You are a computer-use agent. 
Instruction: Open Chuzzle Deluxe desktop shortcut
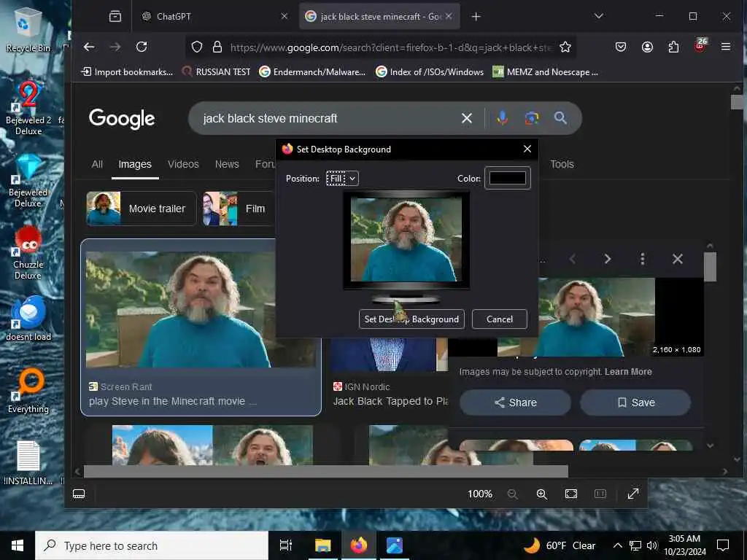(28, 253)
